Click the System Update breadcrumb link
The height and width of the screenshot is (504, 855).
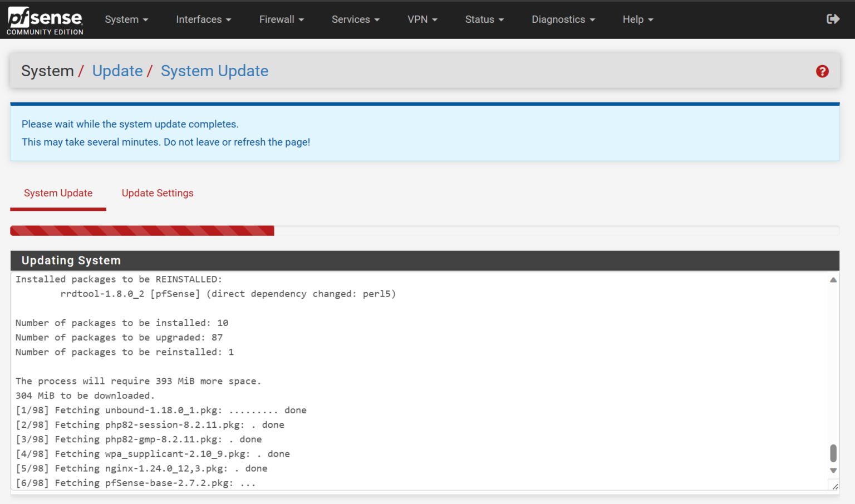click(215, 71)
